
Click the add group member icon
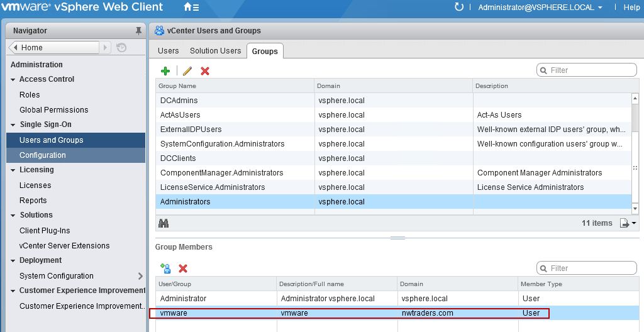coord(166,268)
